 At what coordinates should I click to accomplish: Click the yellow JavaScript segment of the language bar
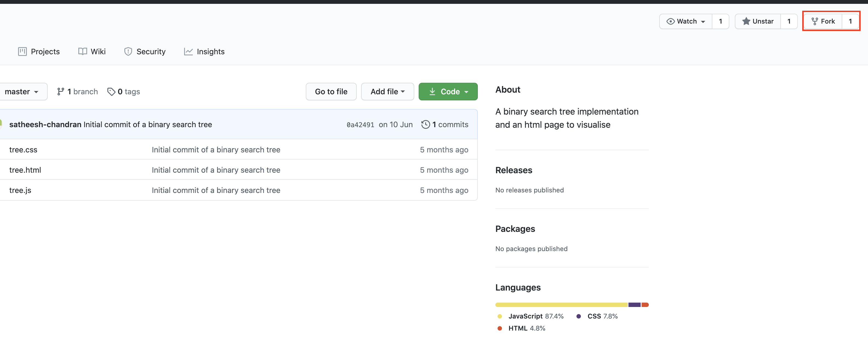click(x=561, y=305)
